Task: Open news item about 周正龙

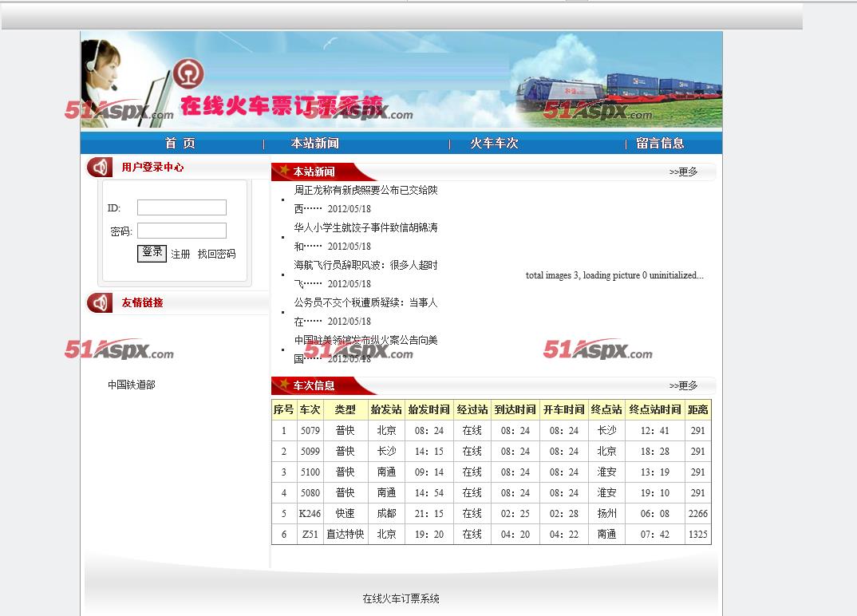Action: pos(365,191)
